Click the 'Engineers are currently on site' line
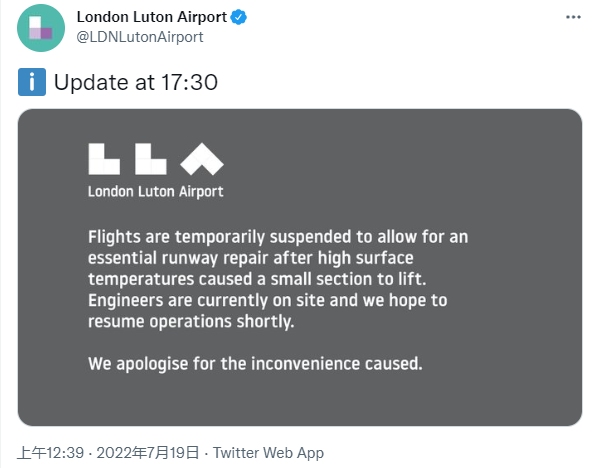596x468 pixels. coord(268,300)
